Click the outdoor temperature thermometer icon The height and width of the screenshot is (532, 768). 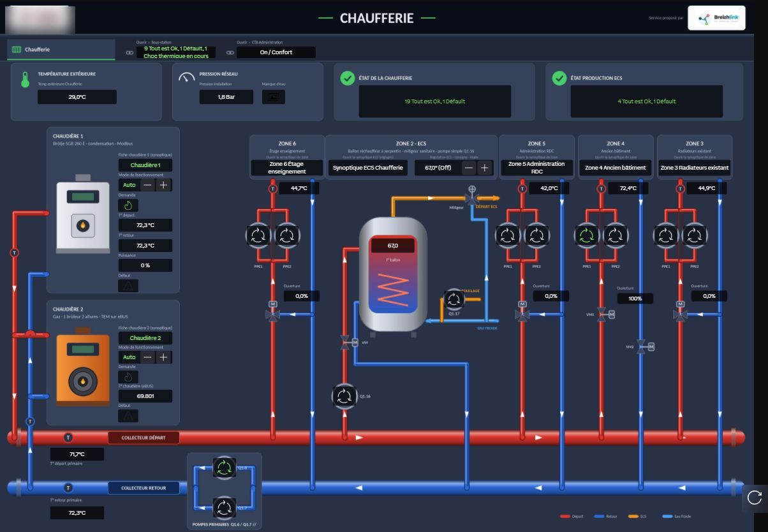point(25,79)
